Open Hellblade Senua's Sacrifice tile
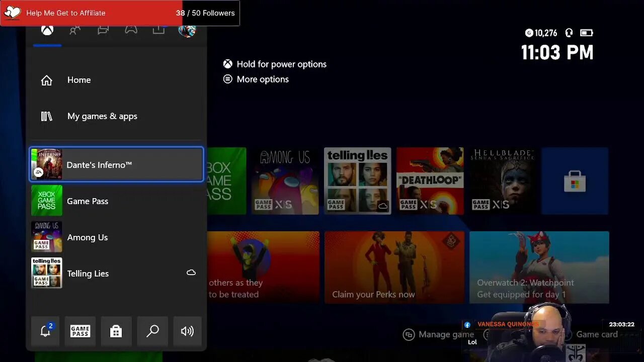This screenshot has height=362, width=644. [x=503, y=181]
